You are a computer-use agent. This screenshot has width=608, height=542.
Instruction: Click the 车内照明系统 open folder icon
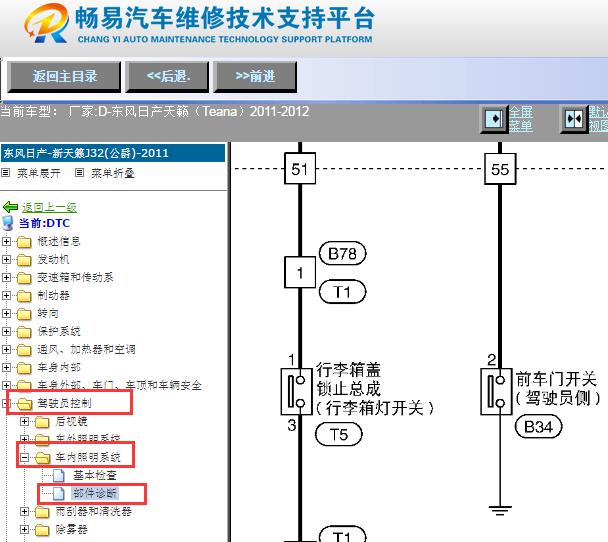point(43,458)
